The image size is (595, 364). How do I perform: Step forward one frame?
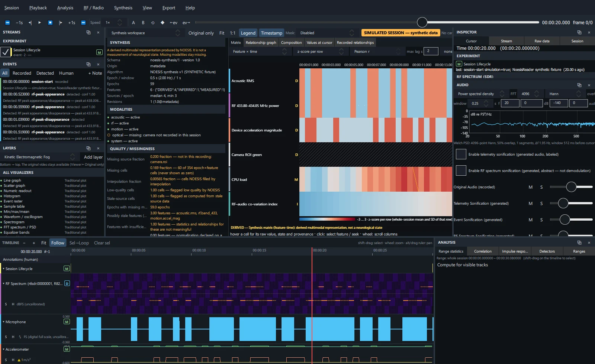tap(61, 23)
